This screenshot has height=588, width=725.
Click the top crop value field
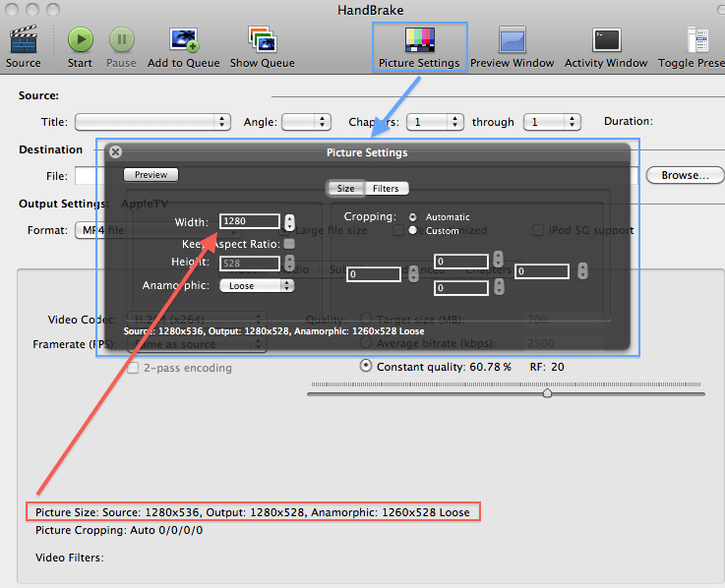coord(461,262)
